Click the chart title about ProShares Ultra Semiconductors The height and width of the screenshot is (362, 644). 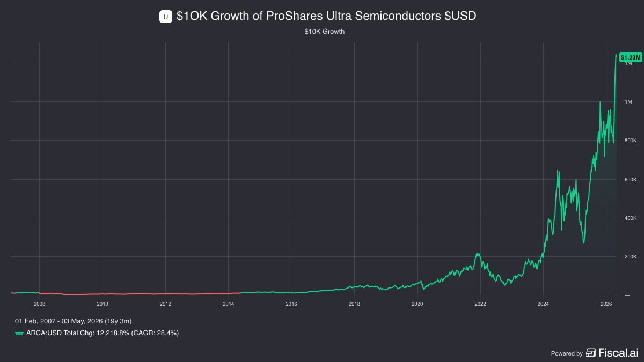pos(326,17)
